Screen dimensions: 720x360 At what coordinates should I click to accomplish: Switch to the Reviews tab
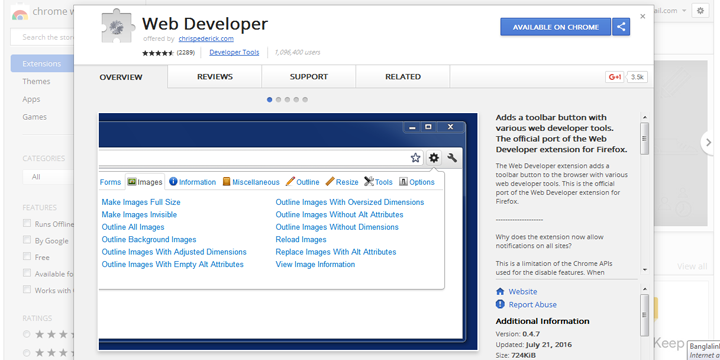pyautogui.click(x=215, y=77)
